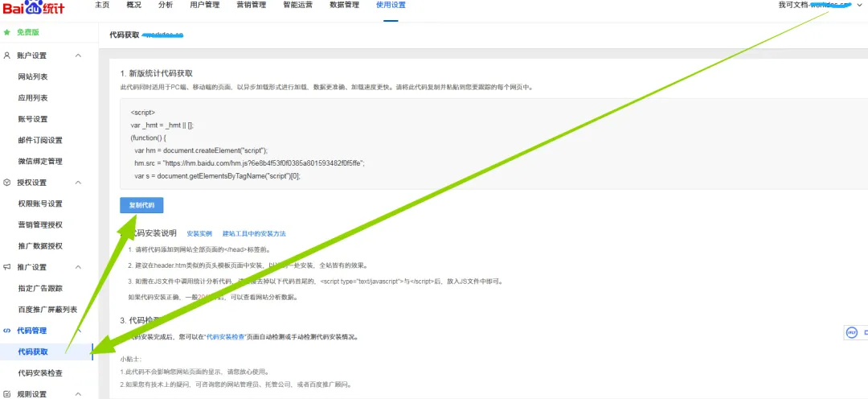Go to the 智能运营 tab
Viewport: 868px width, 399px height.
298,5
